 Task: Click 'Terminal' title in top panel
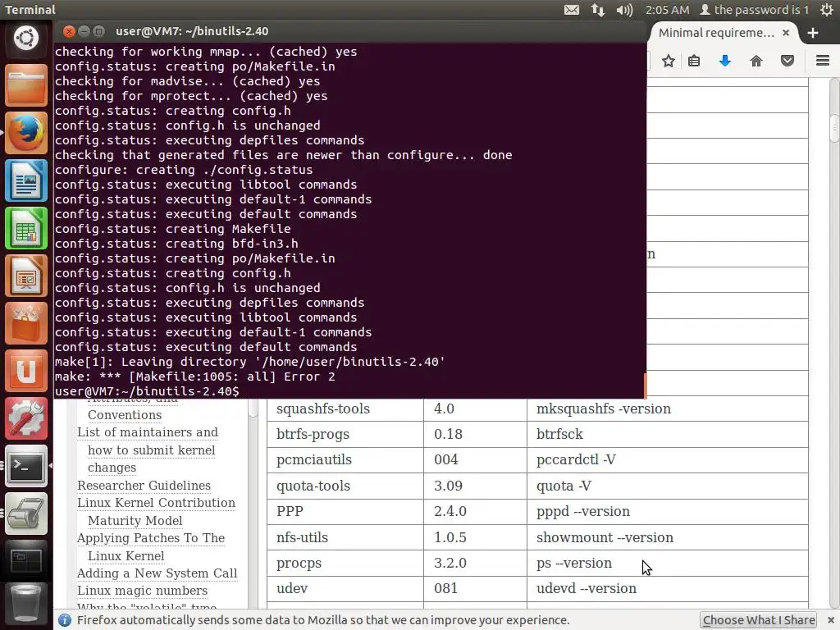[30, 10]
